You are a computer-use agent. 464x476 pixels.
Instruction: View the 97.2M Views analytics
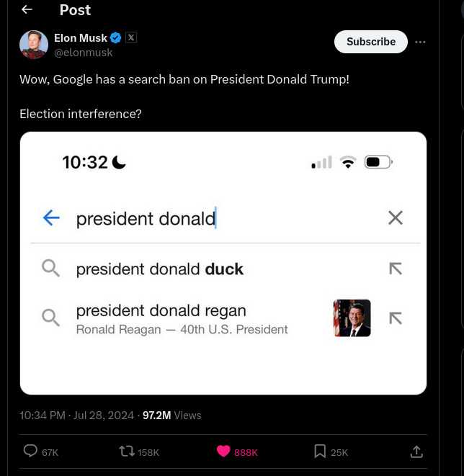click(171, 415)
